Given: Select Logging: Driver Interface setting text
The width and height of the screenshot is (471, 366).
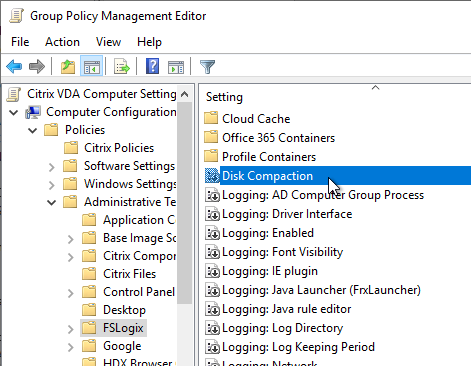Looking at the screenshot, I should click(287, 214).
